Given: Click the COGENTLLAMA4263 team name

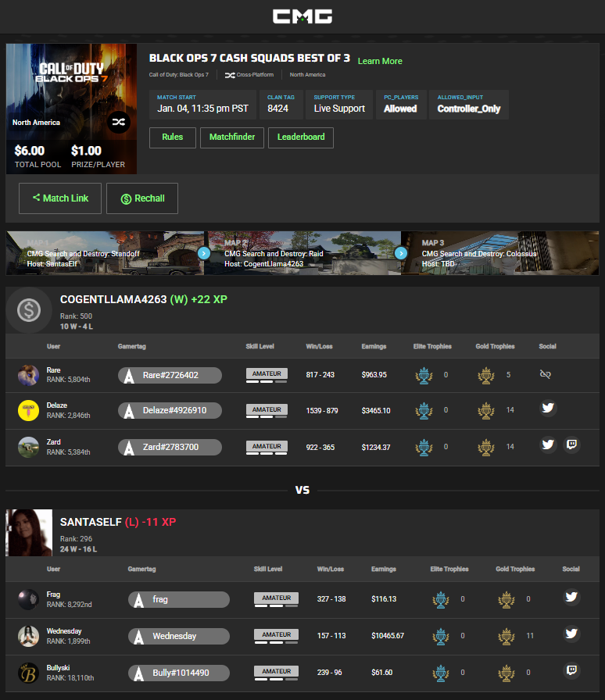Looking at the screenshot, I should [x=113, y=299].
